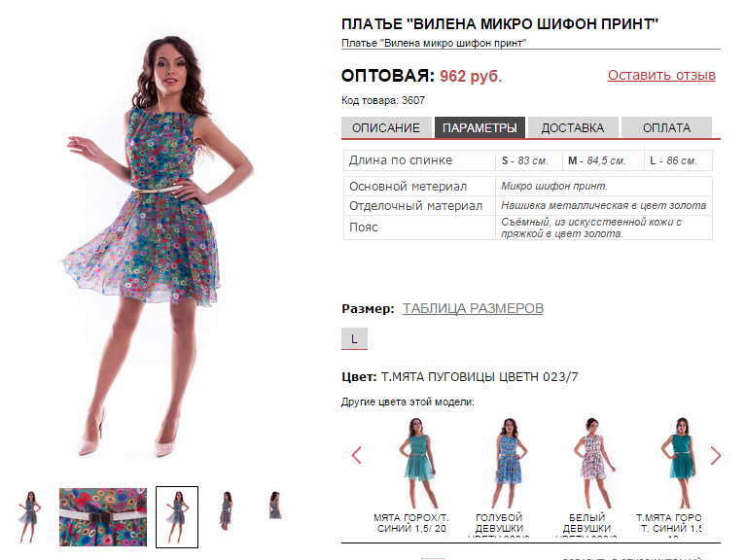Click the product title ПЛАТЬЕ ВИЛЕНА heading
The height and width of the screenshot is (560, 746).
click(500, 23)
